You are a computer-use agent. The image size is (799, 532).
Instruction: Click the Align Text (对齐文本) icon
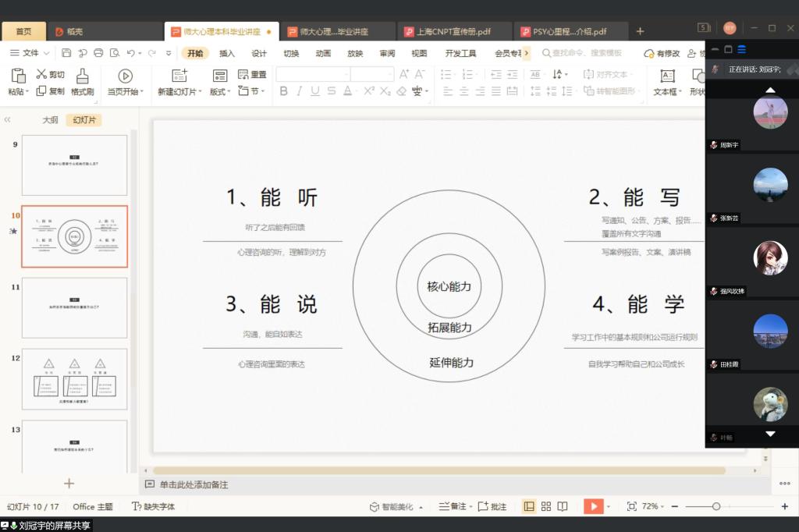[x=588, y=74]
